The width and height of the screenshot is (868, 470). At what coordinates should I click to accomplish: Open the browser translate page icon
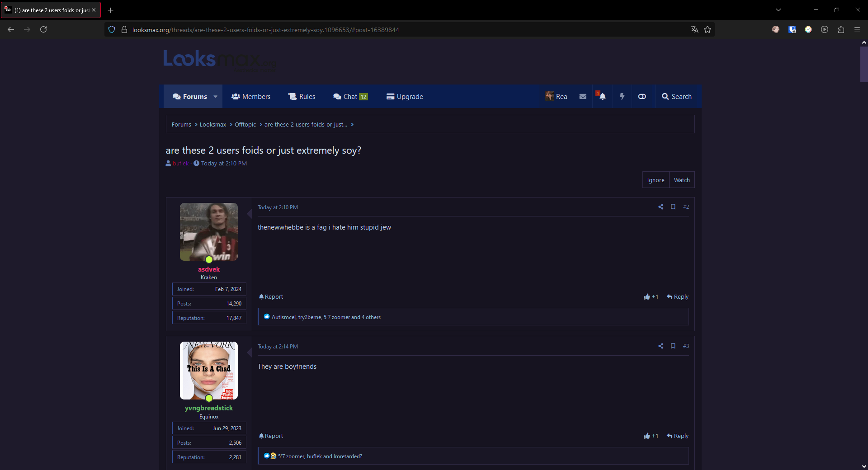click(694, 30)
